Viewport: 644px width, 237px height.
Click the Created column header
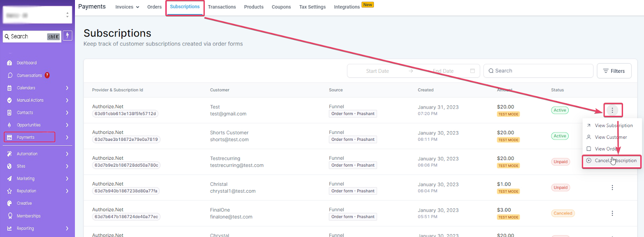(x=426, y=90)
